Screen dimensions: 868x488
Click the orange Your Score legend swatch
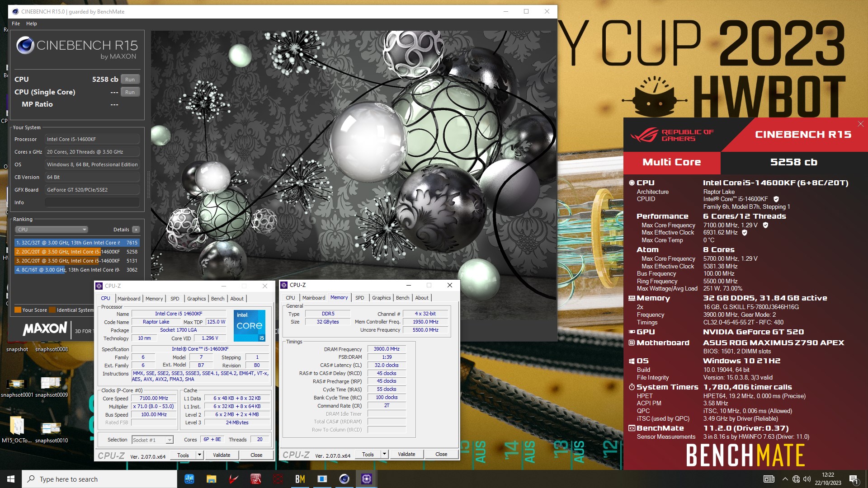pos(18,310)
